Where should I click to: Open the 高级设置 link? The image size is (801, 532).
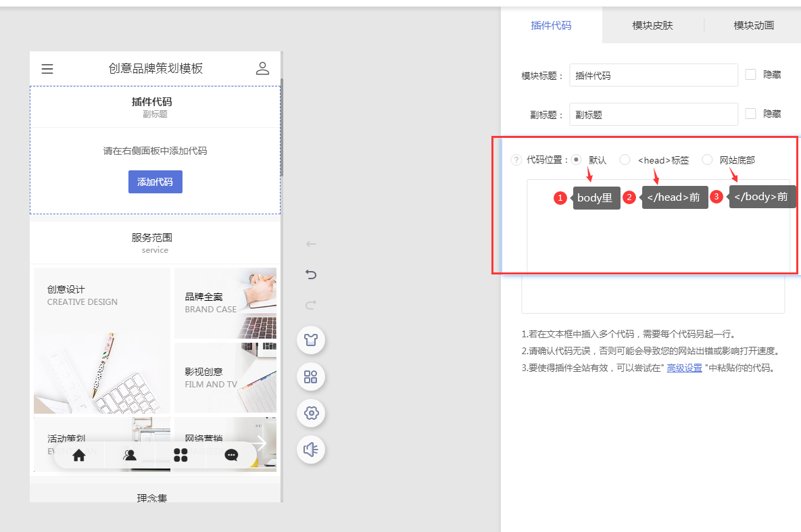coord(685,368)
